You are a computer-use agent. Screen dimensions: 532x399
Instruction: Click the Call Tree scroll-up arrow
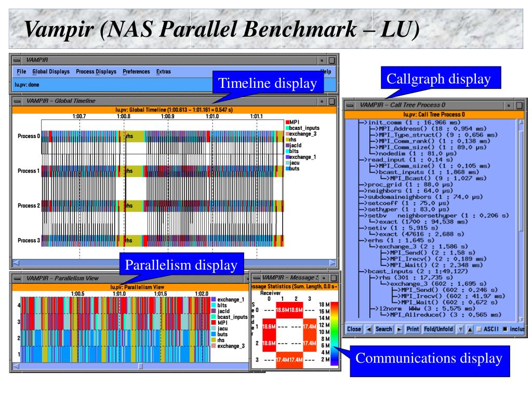click(x=521, y=122)
